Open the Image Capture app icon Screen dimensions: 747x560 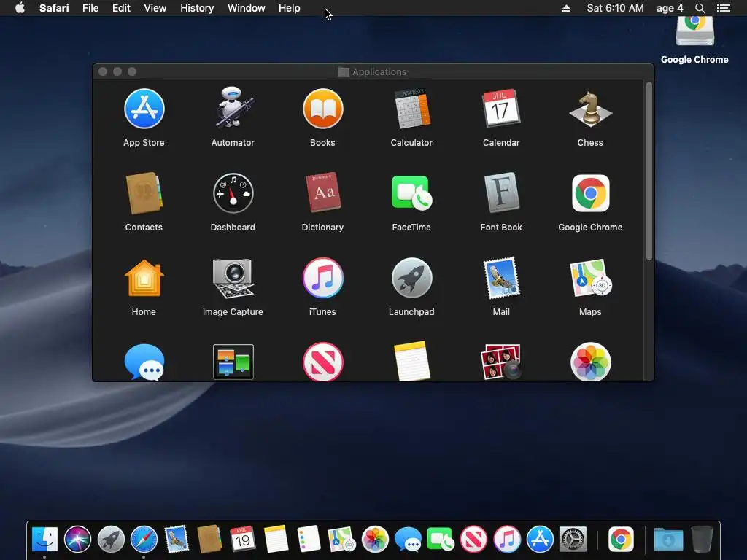point(233,278)
